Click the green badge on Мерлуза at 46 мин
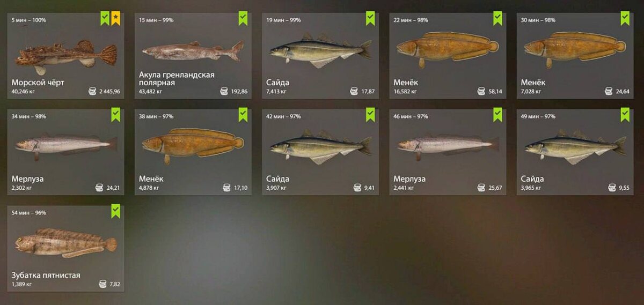 click(x=497, y=115)
